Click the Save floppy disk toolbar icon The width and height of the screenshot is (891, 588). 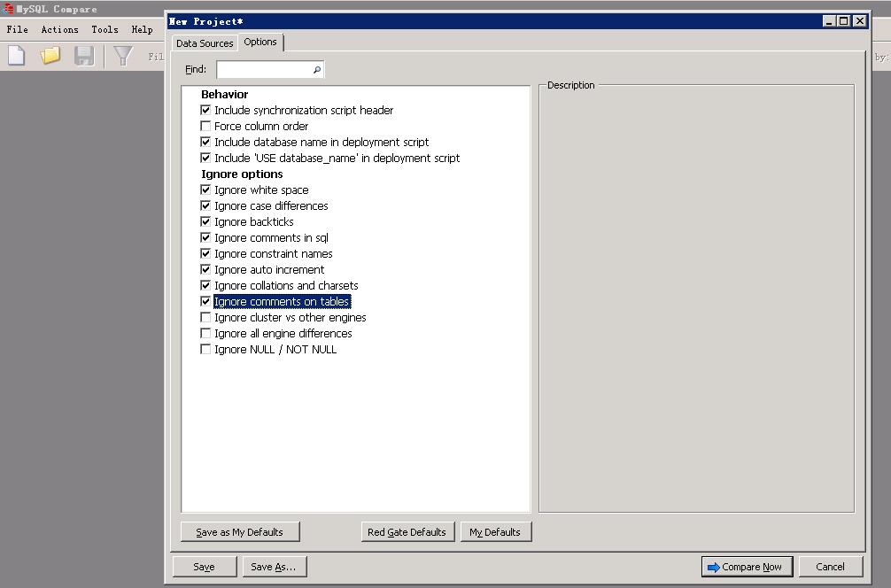pyautogui.click(x=84, y=56)
